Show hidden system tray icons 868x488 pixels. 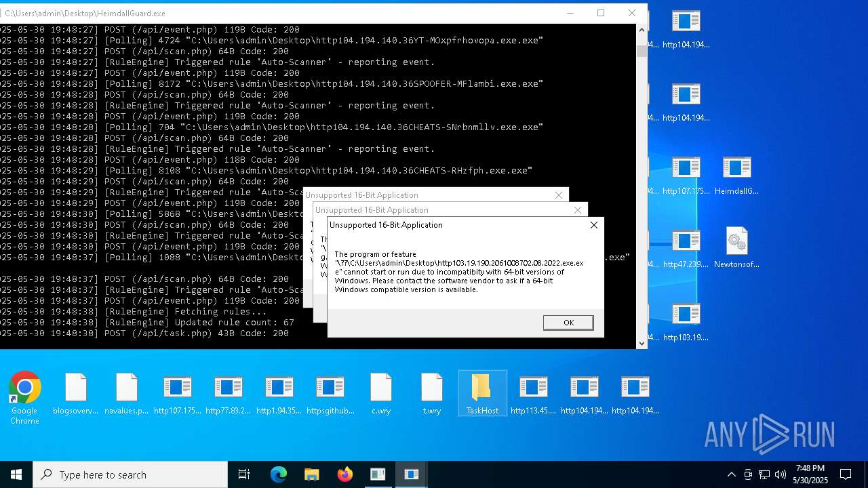point(731,474)
